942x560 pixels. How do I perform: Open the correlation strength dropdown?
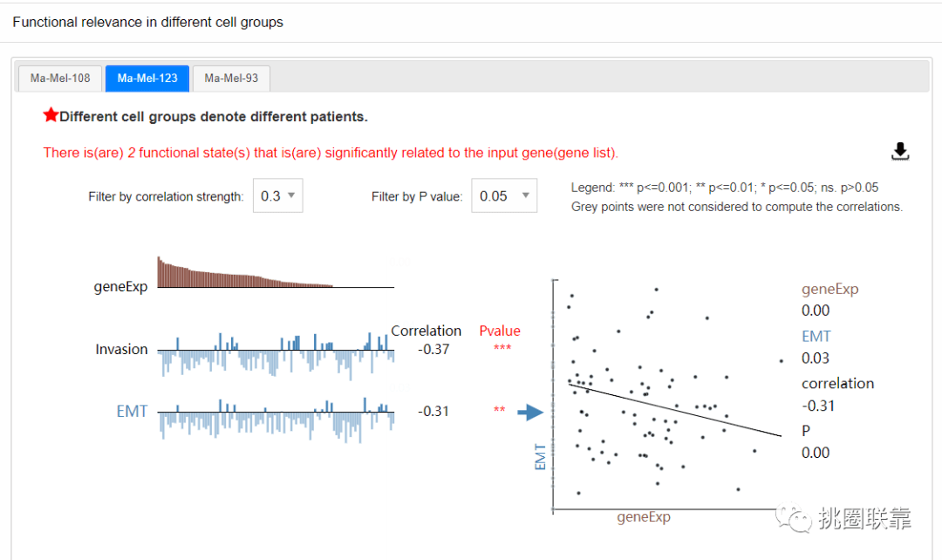277,196
